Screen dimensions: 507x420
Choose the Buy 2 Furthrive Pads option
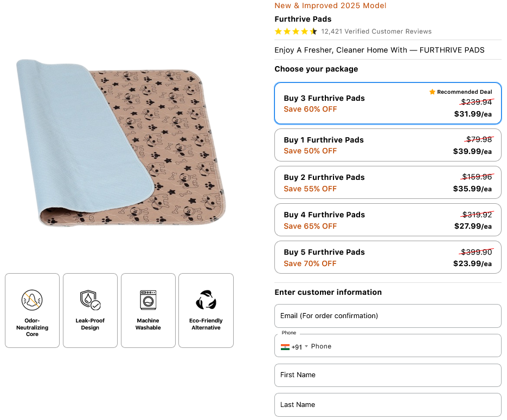(388, 183)
